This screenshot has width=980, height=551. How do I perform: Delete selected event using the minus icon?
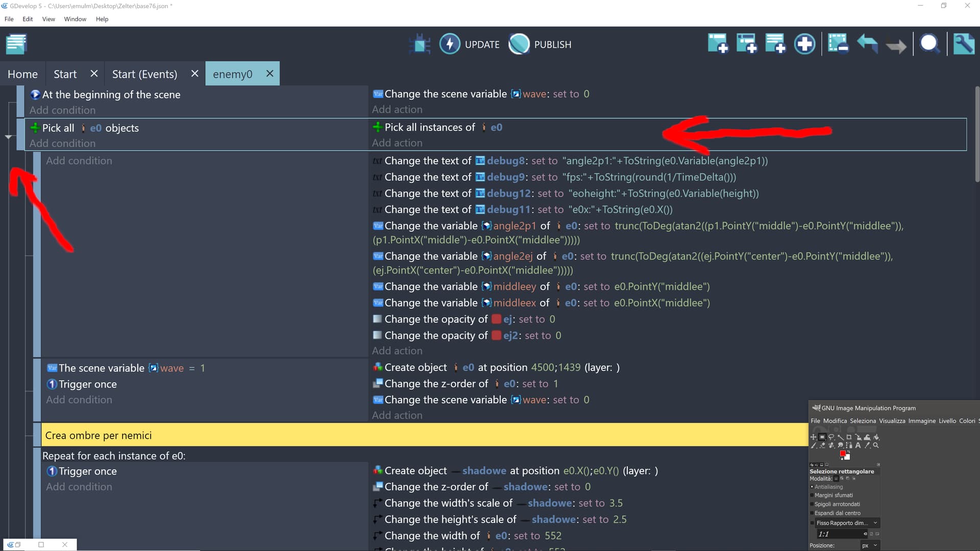point(838,44)
